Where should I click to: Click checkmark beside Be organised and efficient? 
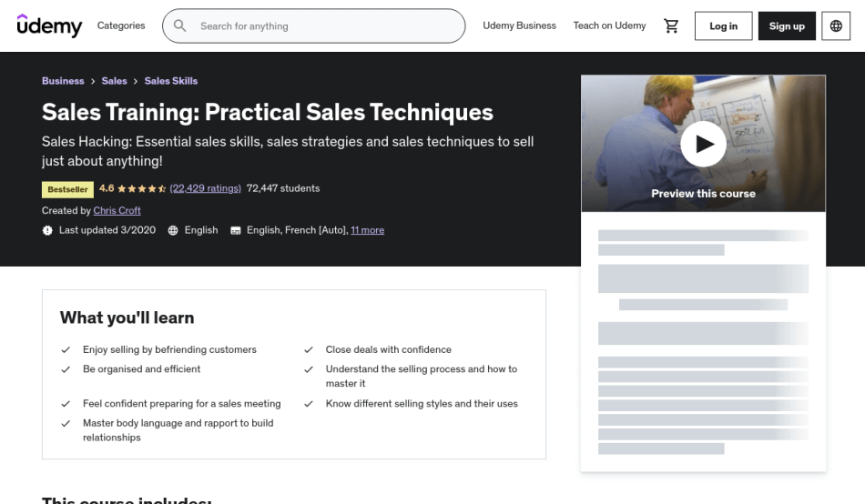pos(66,369)
